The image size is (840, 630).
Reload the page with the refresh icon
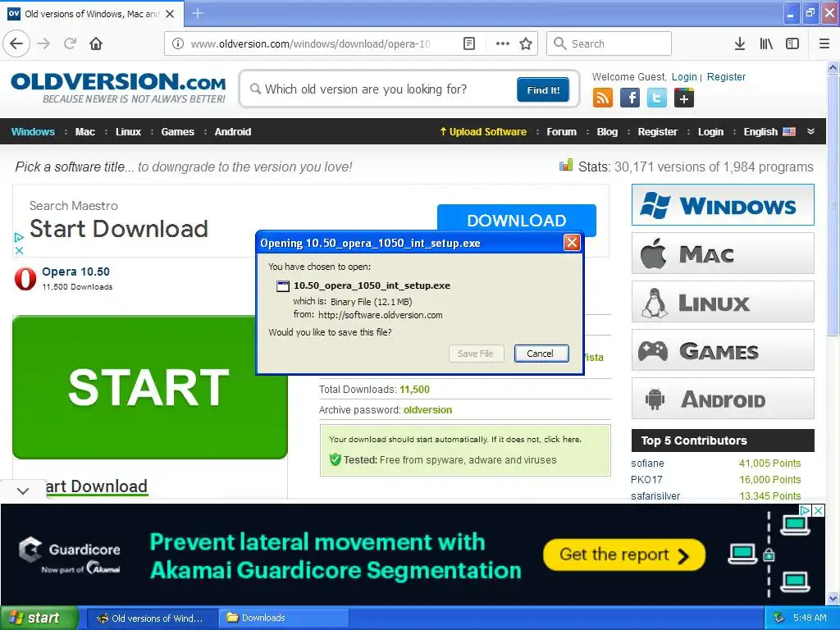(x=70, y=43)
